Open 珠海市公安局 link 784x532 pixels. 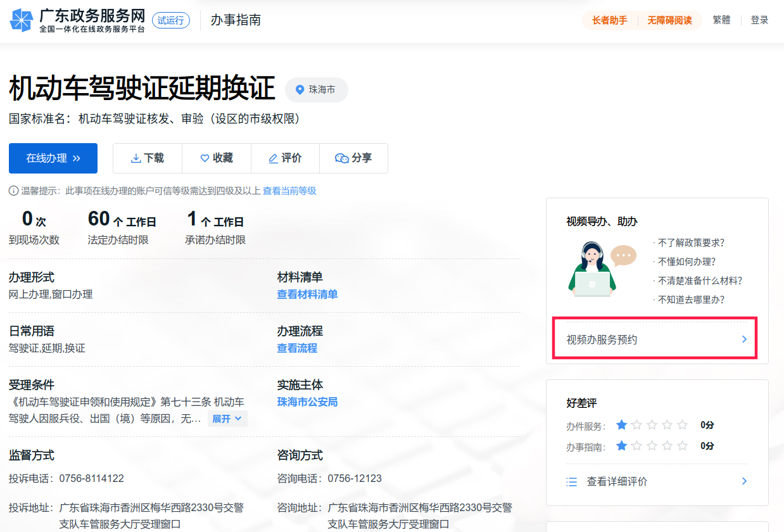[x=307, y=402]
